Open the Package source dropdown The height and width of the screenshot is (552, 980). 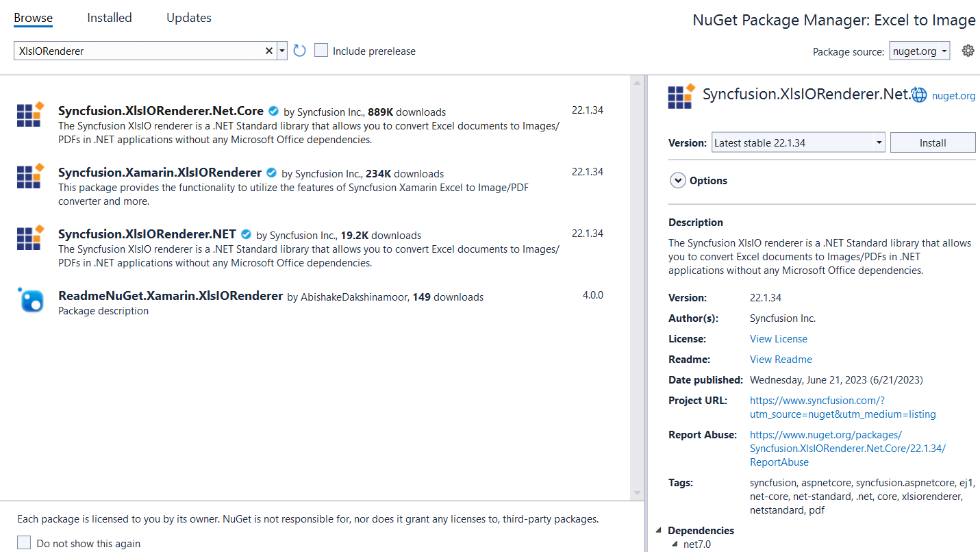[920, 51]
